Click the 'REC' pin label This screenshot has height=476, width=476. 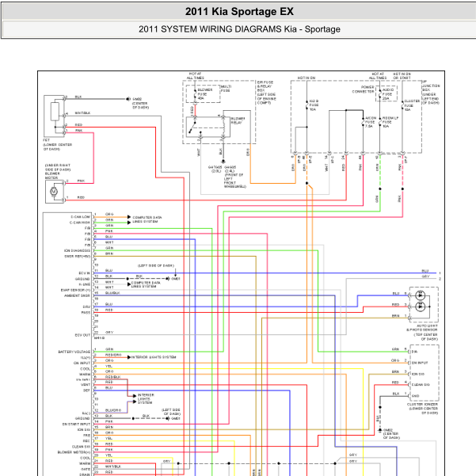click(87, 441)
